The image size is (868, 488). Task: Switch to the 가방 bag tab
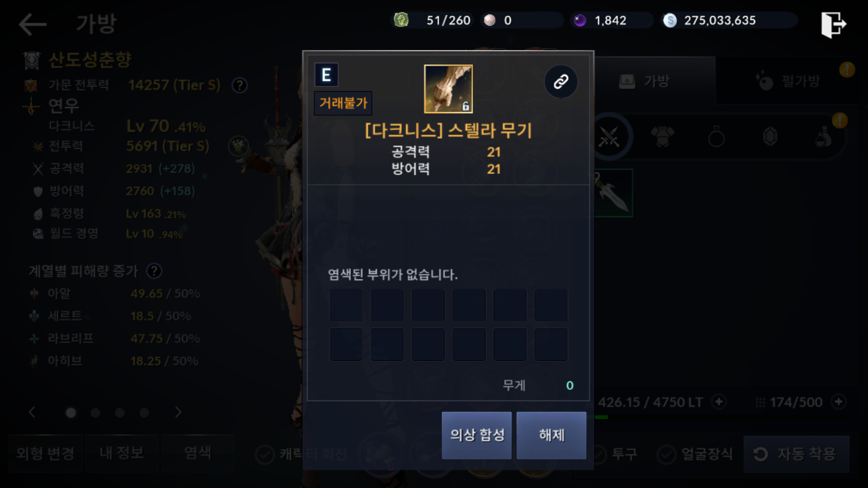644,81
